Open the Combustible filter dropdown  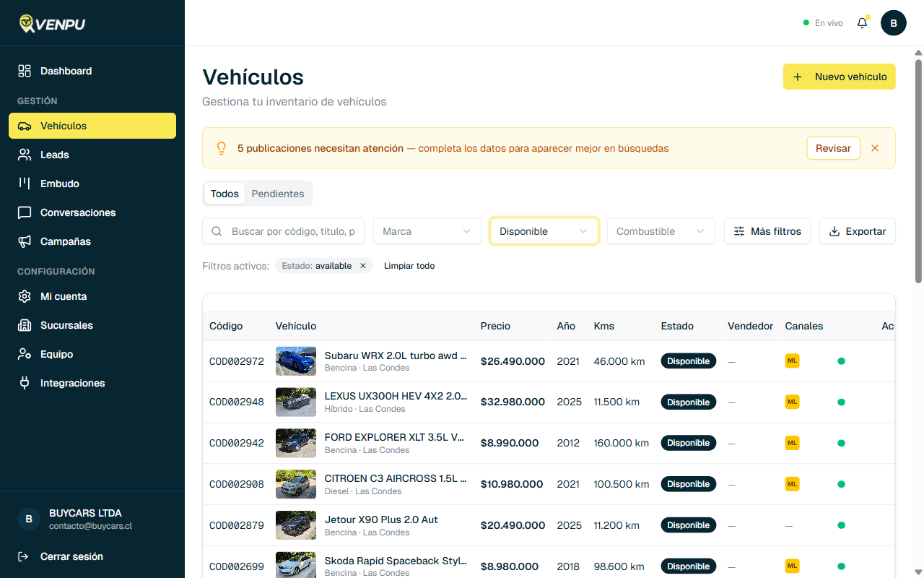[x=661, y=231]
